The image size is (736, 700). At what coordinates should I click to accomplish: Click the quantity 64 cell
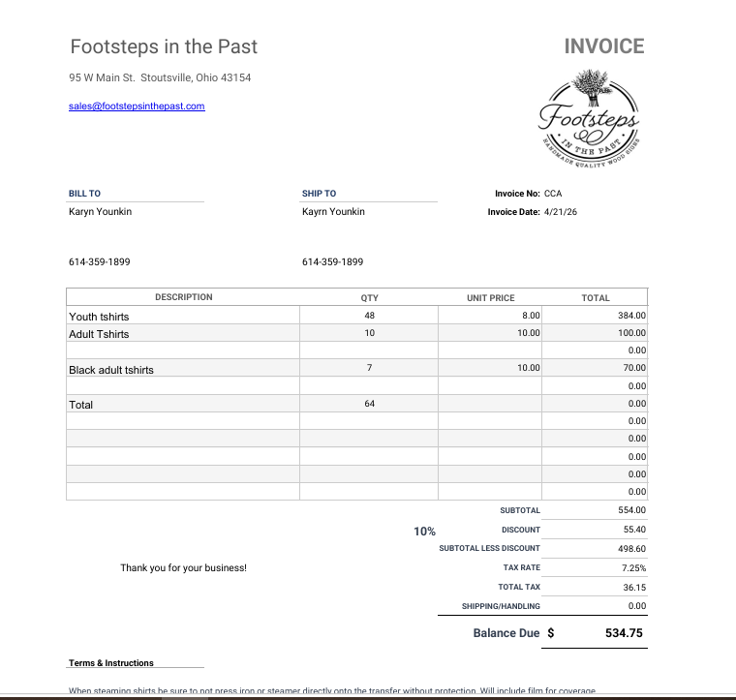[369, 404]
